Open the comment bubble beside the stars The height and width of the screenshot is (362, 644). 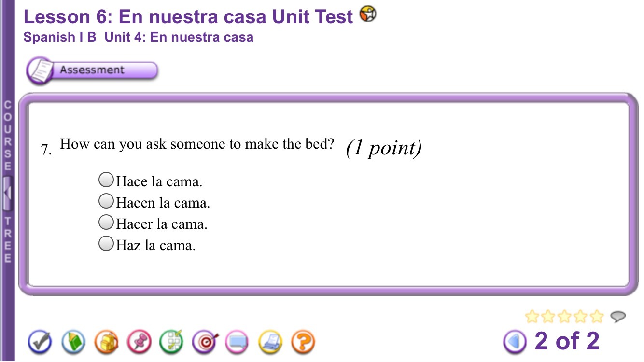(x=617, y=317)
